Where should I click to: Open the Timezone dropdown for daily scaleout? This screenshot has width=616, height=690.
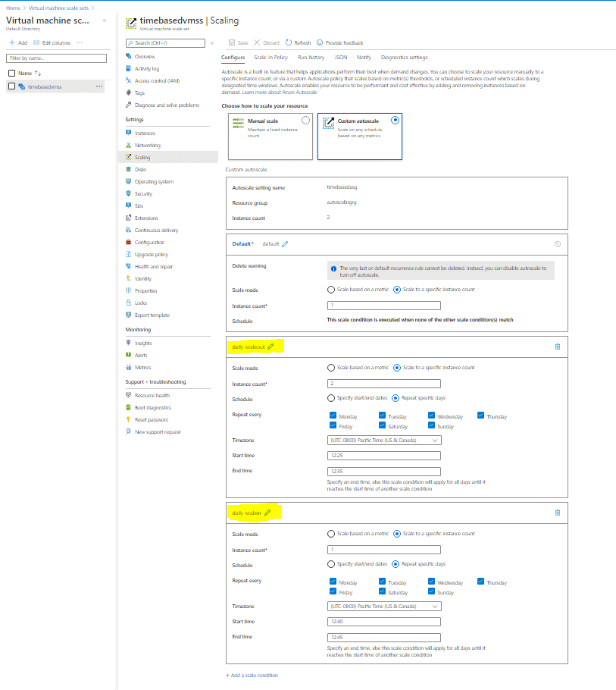click(384, 440)
